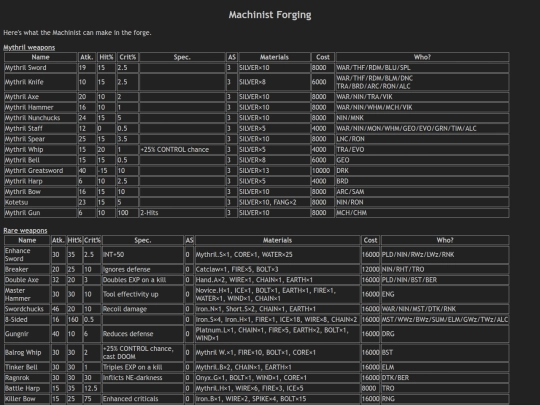
Task: Click the NIN/MNK class list cell
Action: point(422,118)
